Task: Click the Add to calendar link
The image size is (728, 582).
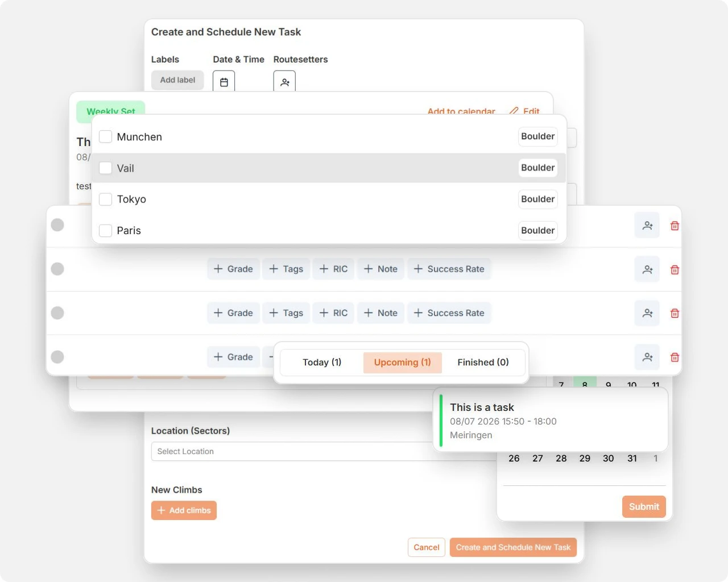Action: click(x=461, y=111)
